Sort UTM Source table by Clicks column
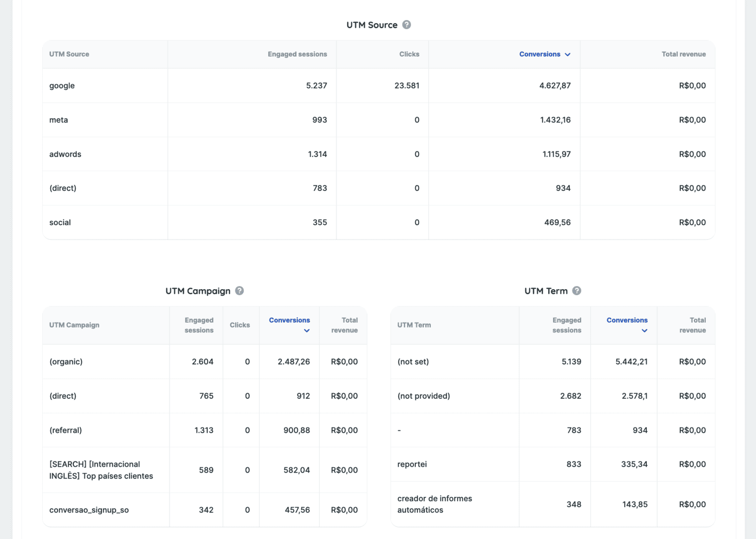The image size is (756, 539). [x=409, y=54]
